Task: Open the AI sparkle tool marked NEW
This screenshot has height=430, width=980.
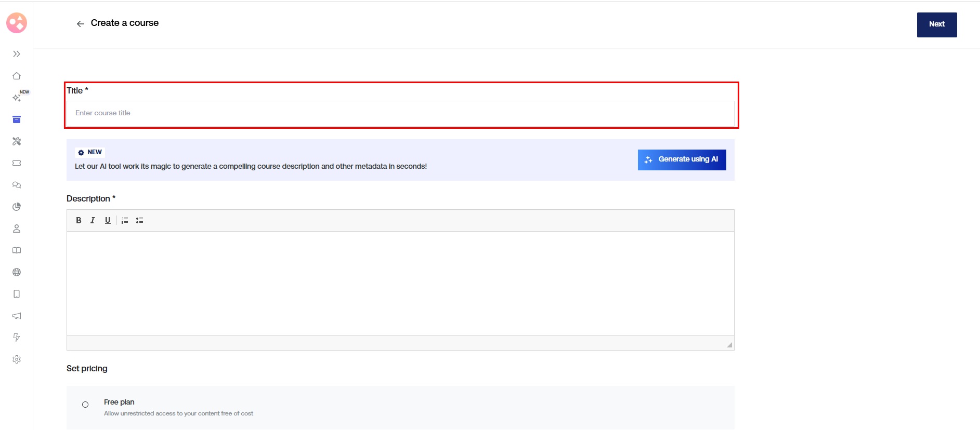Action: (x=17, y=98)
